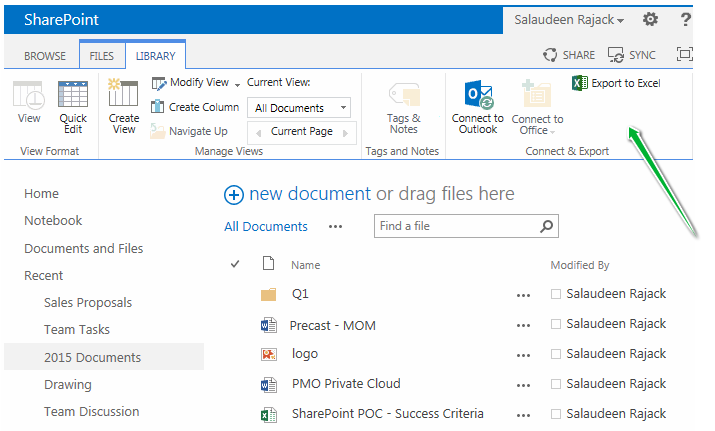Go to Home in left navigation

(41, 193)
